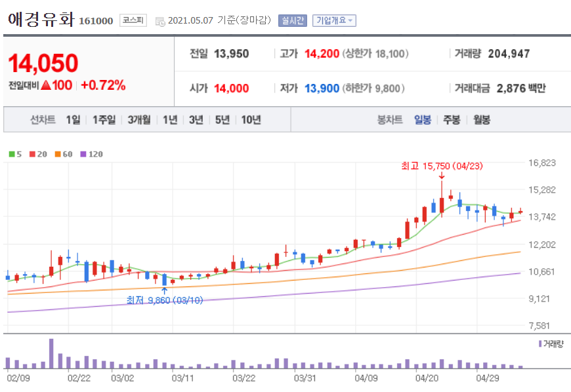Click the 전일 13,950 value
Image resolution: width=571 pixels, height=392 pixels.
[231, 54]
